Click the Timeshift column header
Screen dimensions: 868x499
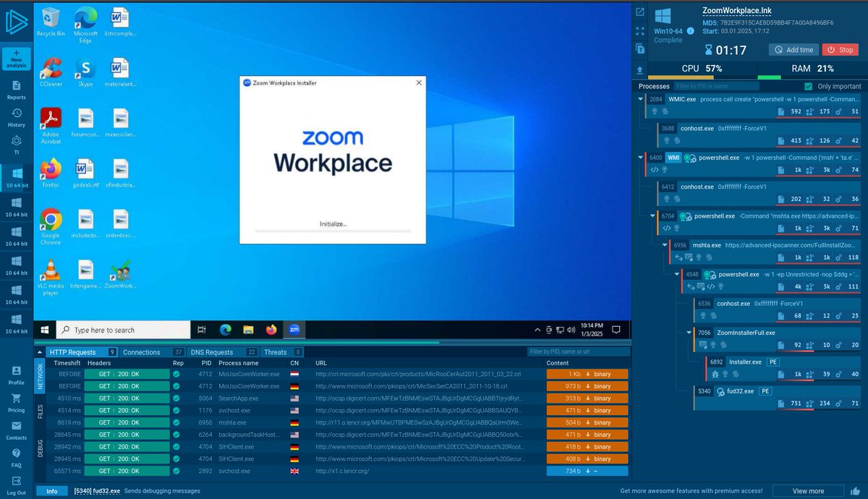pyautogui.click(x=67, y=363)
